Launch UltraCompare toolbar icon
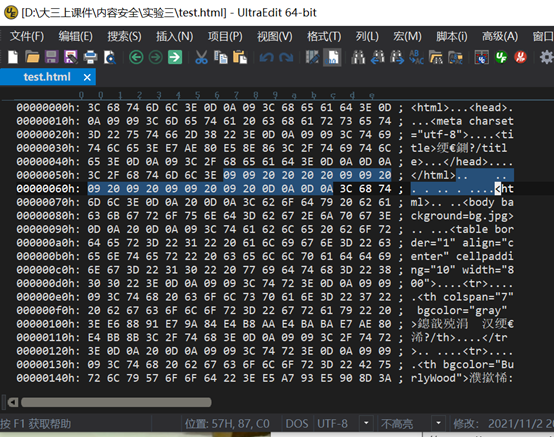554x437 pixels. point(482,57)
